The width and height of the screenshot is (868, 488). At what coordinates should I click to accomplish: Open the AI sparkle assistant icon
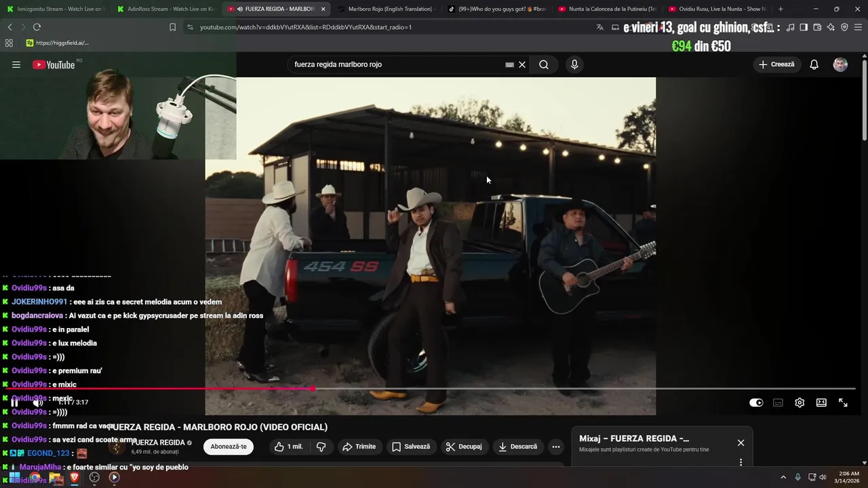click(x=831, y=27)
